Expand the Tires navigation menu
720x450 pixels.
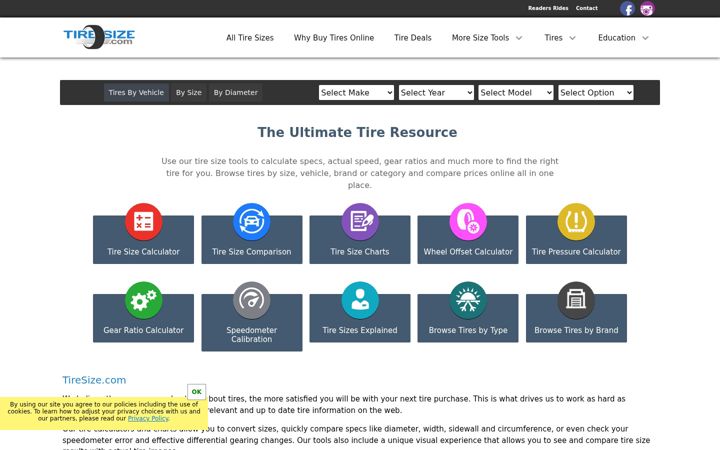pos(560,38)
